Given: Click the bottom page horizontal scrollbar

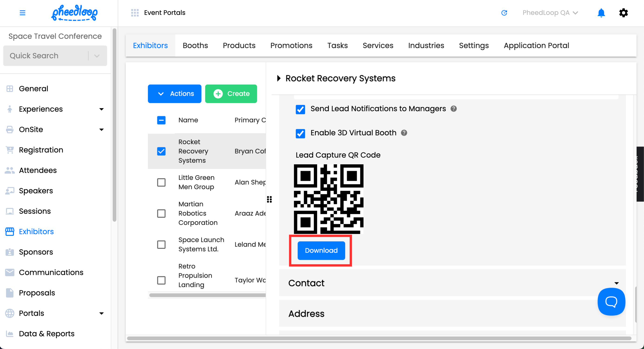Looking at the screenshot, I should click(379, 339).
